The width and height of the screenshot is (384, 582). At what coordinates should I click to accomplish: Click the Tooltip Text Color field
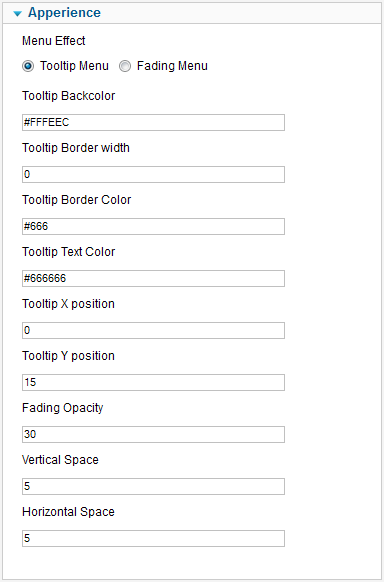153,278
